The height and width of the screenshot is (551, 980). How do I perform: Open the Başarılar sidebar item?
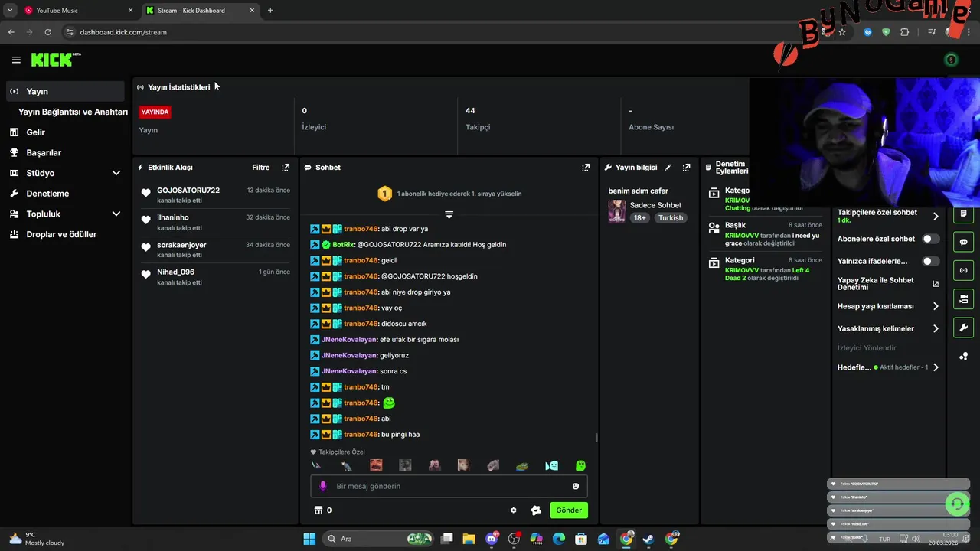pos(66,153)
